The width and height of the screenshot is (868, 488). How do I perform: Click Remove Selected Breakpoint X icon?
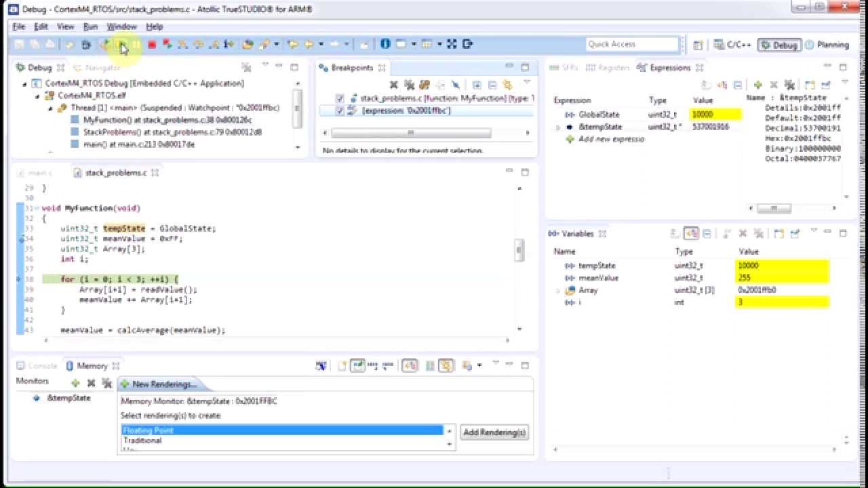click(x=393, y=85)
